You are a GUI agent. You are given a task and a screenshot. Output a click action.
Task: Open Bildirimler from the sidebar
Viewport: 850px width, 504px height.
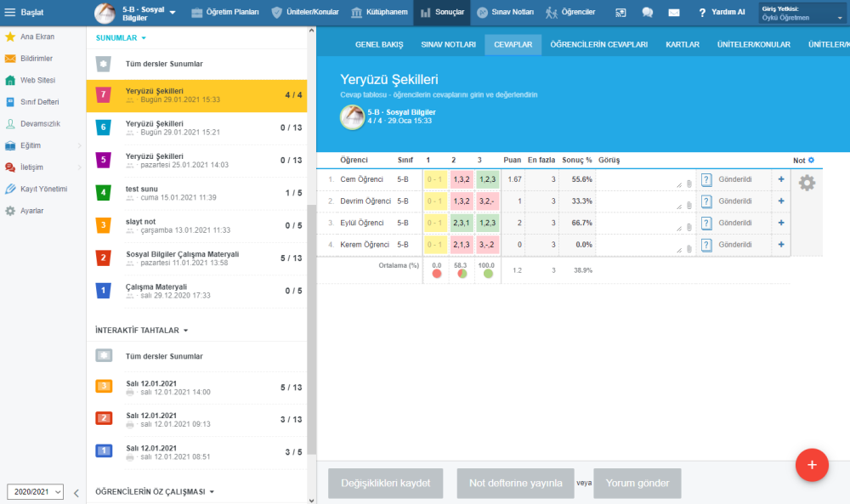[37, 59]
